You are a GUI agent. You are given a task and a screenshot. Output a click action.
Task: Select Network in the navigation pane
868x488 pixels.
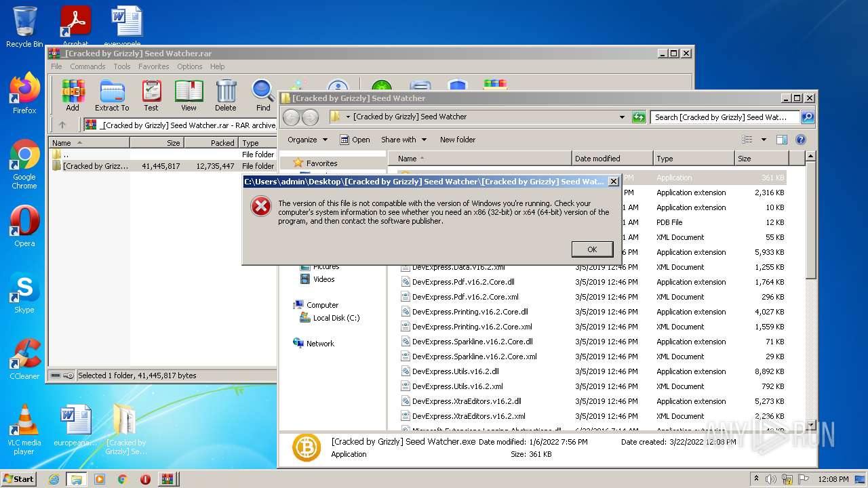(320, 344)
